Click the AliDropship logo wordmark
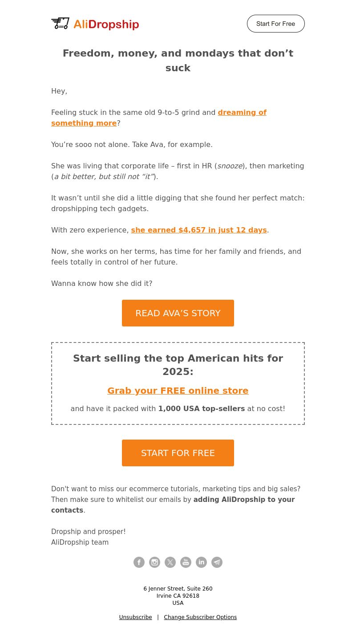This screenshot has height=644, width=356. pyautogui.click(x=106, y=24)
